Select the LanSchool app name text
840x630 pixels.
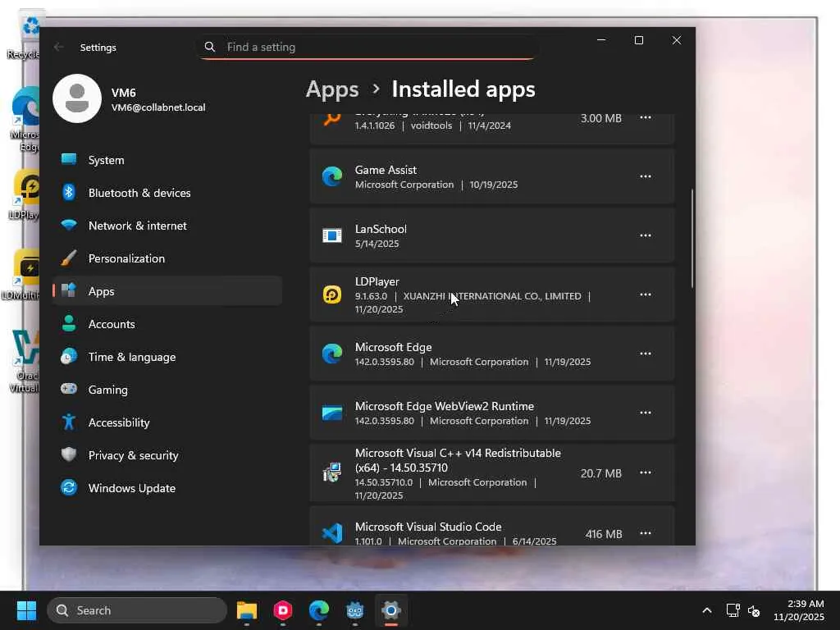point(381,229)
